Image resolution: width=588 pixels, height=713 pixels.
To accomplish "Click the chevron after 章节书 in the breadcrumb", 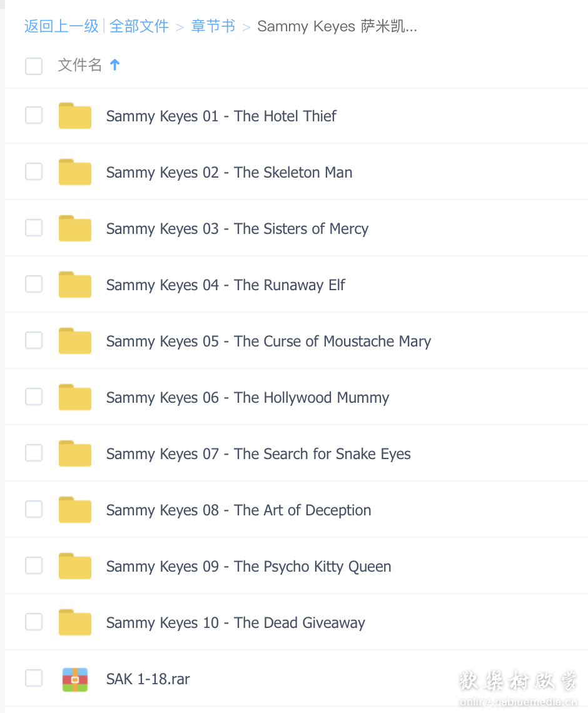I will [246, 26].
